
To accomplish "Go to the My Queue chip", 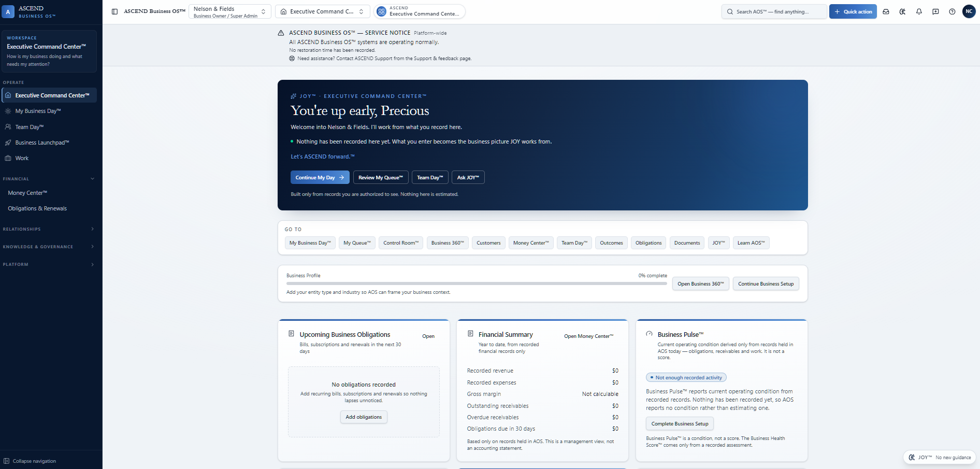I will (357, 243).
